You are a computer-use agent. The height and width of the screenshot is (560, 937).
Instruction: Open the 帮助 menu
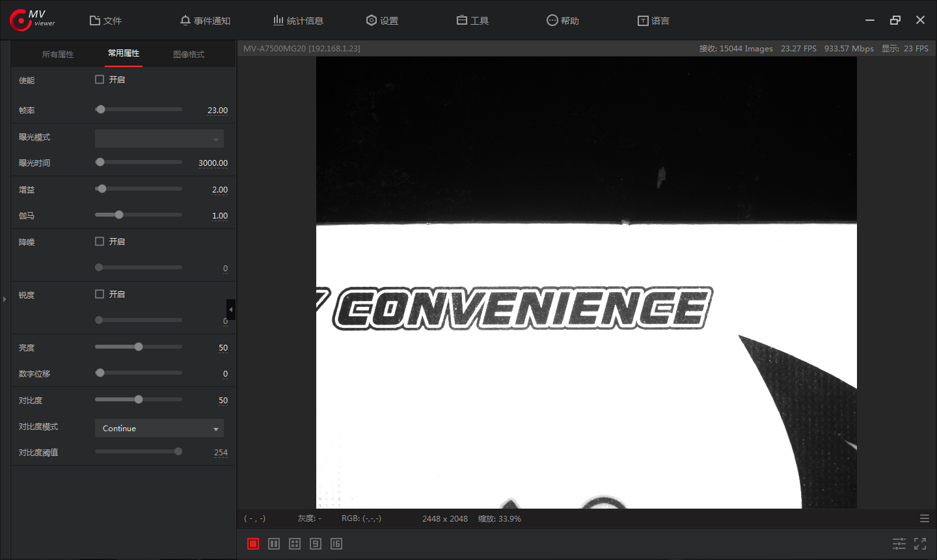(x=563, y=21)
